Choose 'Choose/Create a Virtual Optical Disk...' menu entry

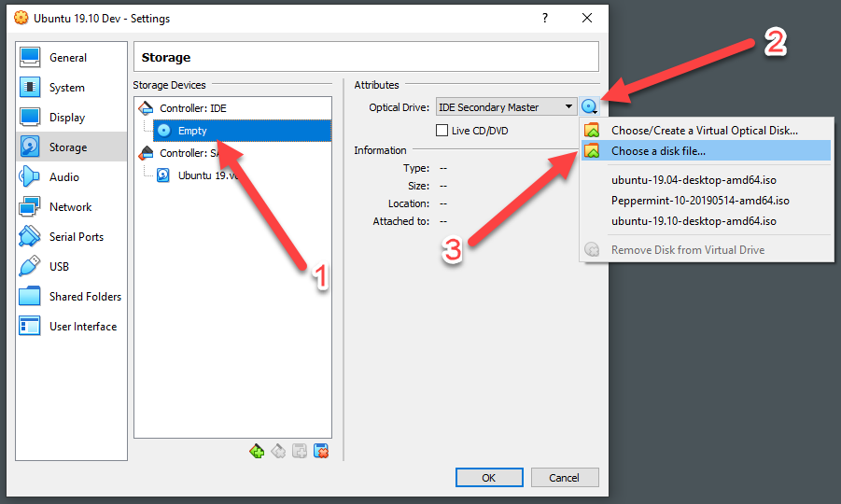click(706, 131)
